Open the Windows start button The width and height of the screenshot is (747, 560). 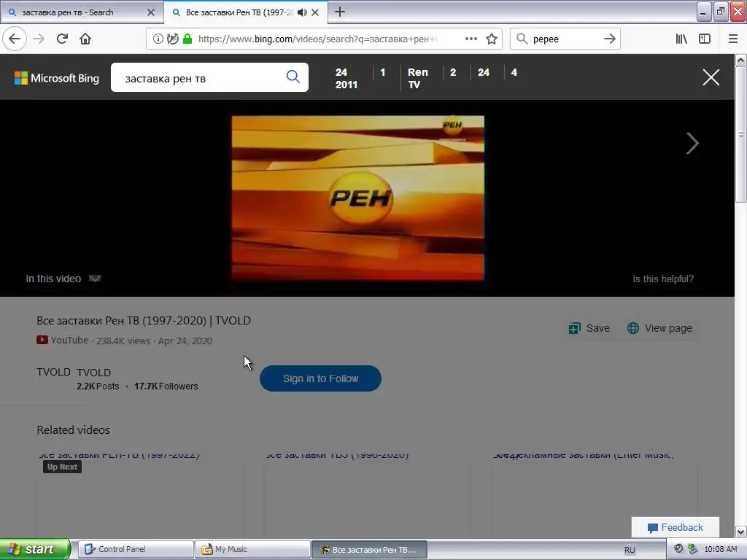pyautogui.click(x=35, y=549)
